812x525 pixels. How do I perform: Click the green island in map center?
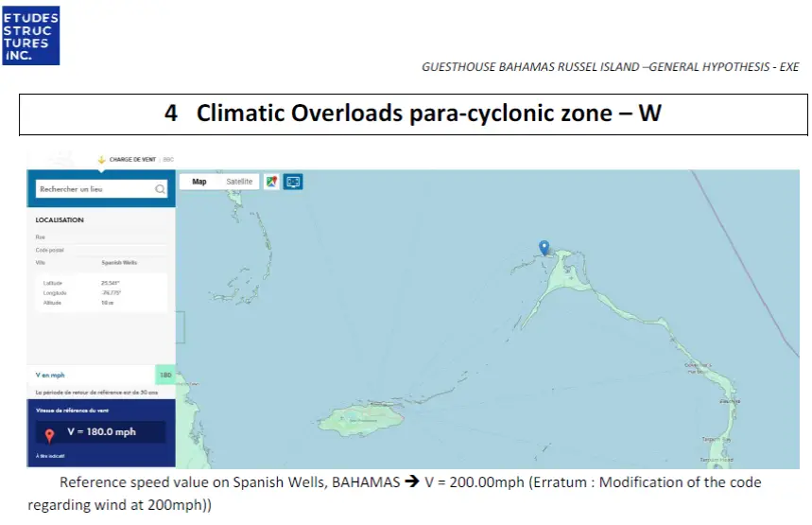(x=361, y=420)
